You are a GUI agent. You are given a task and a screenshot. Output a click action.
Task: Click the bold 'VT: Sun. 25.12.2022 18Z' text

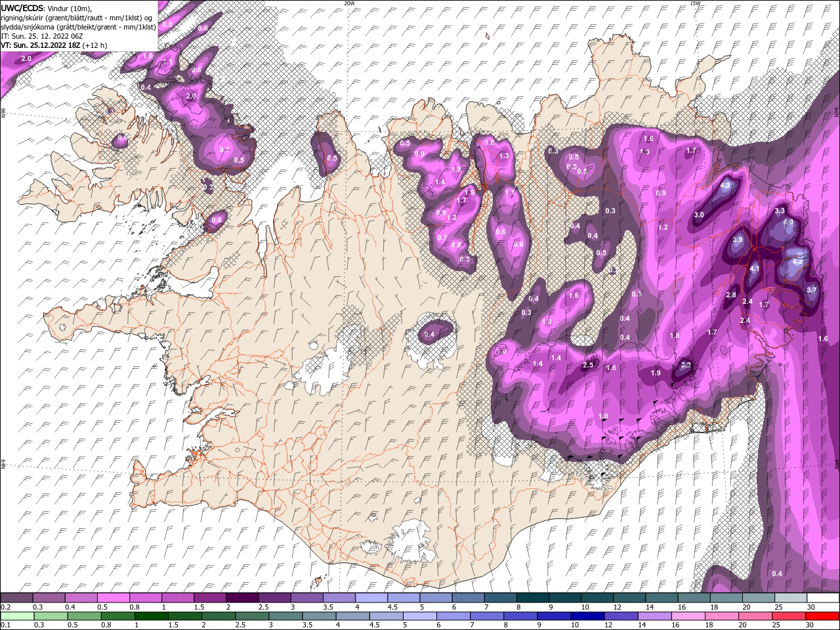coord(41,45)
